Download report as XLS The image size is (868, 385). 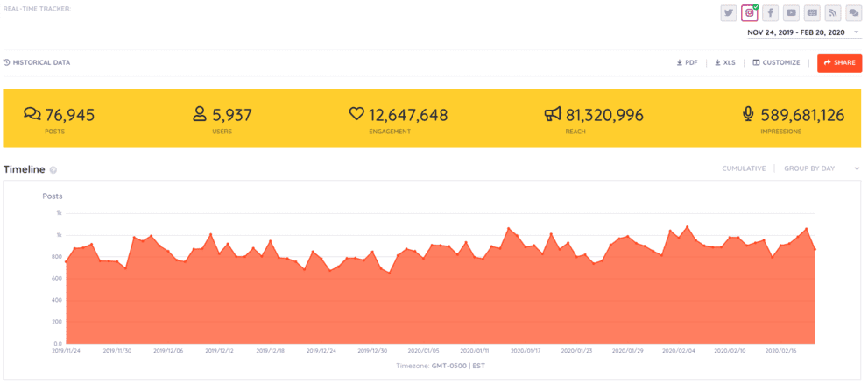(725, 63)
